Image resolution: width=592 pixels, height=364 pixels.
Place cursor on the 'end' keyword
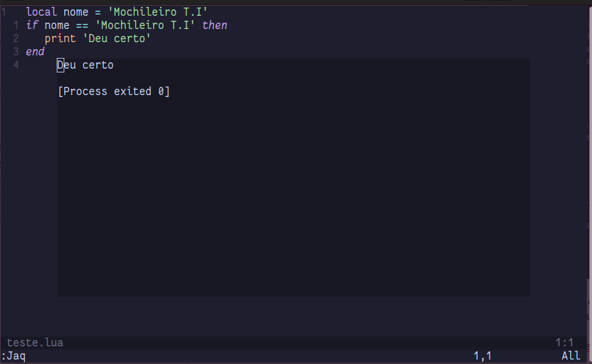[35, 52]
